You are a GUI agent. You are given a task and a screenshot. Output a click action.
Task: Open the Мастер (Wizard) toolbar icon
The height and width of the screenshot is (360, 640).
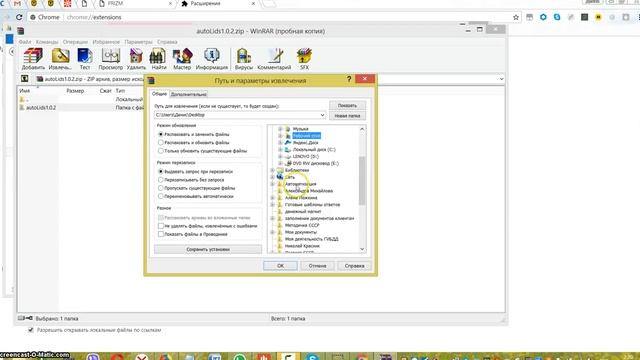pyautogui.click(x=182, y=59)
